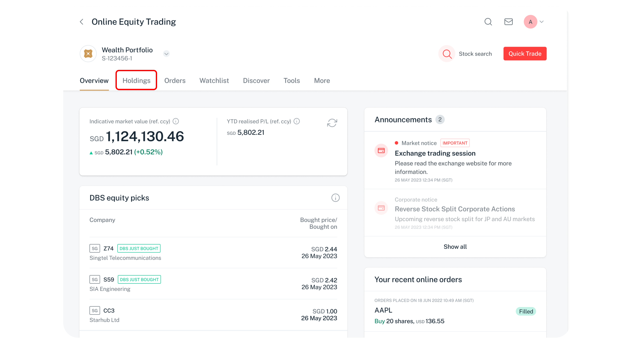Click info icon beside YTD realised P/L

[x=296, y=121]
